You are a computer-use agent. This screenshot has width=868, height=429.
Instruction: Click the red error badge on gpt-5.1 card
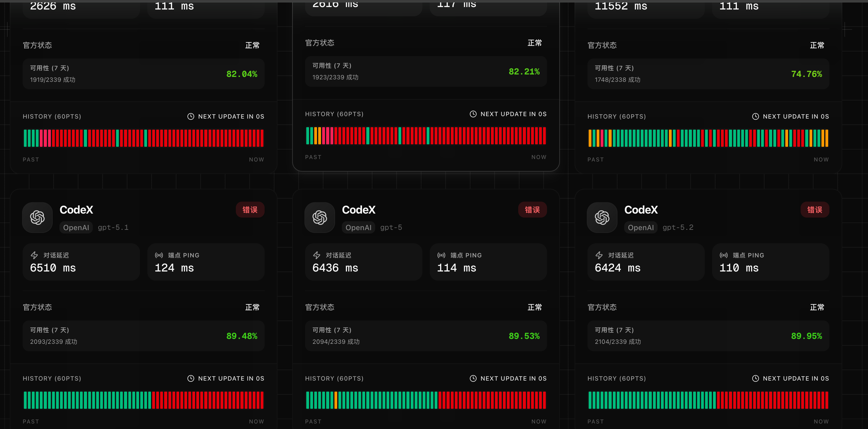pos(250,210)
